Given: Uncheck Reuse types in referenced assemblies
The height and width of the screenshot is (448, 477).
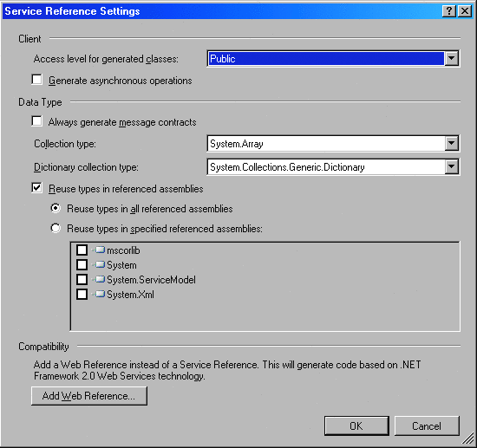Looking at the screenshot, I should click(36, 188).
